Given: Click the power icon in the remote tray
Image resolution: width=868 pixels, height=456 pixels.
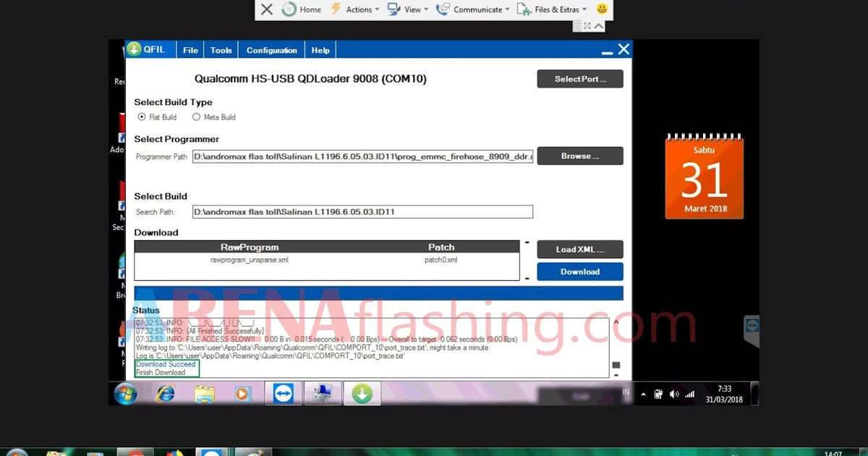Looking at the screenshot, I should point(658,394).
